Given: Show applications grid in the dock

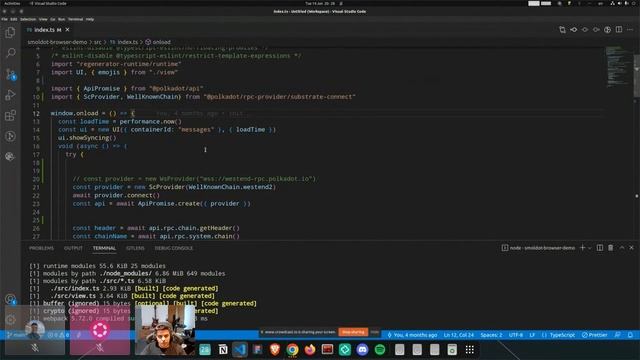Looking at the screenshot, I should tap(470, 350).
